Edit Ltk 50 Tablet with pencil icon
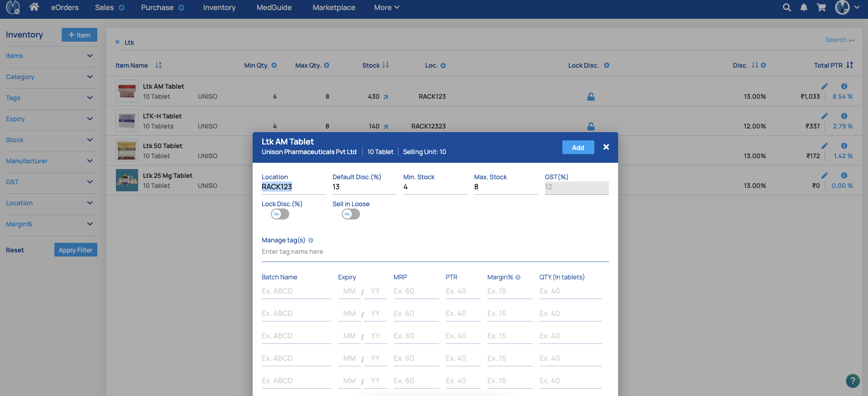Viewport: 868px width, 396px height. pyautogui.click(x=825, y=146)
